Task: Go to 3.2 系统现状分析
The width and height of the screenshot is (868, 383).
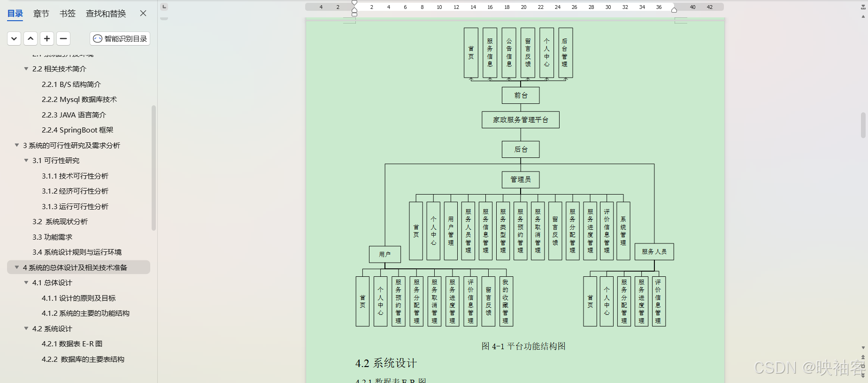Action: pyautogui.click(x=60, y=221)
